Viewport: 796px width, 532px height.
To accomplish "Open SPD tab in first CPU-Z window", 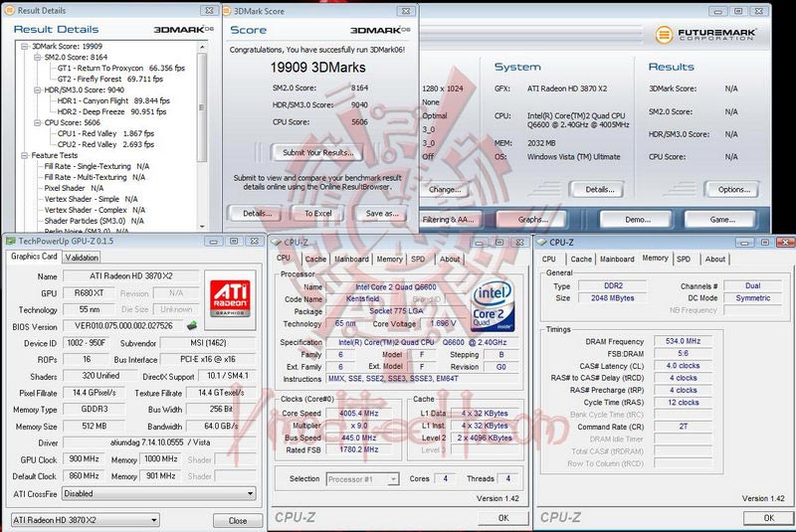I will pos(418,260).
